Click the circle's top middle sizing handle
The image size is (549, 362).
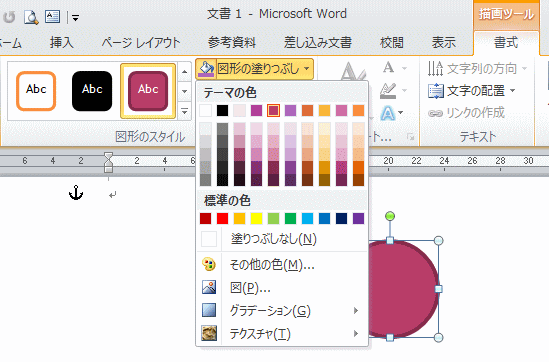click(x=390, y=241)
